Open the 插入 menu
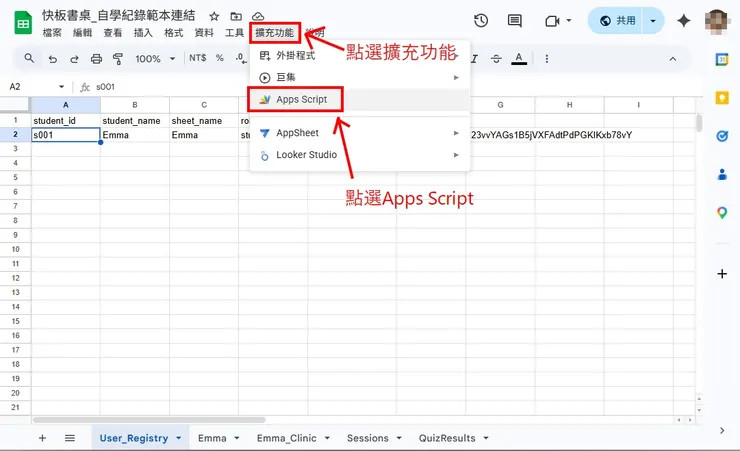This screenshot has height=451, width=740. point(143,33)
